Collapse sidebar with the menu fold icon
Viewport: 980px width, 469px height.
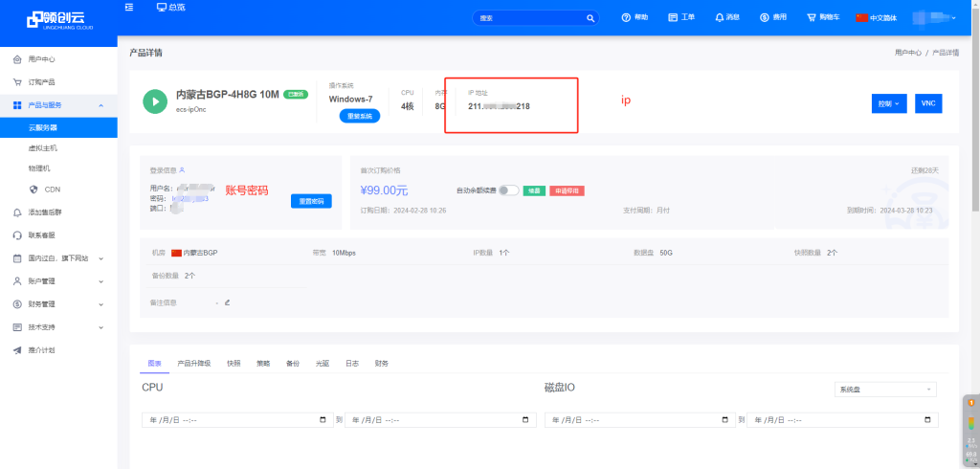click(x=129, y=8)
